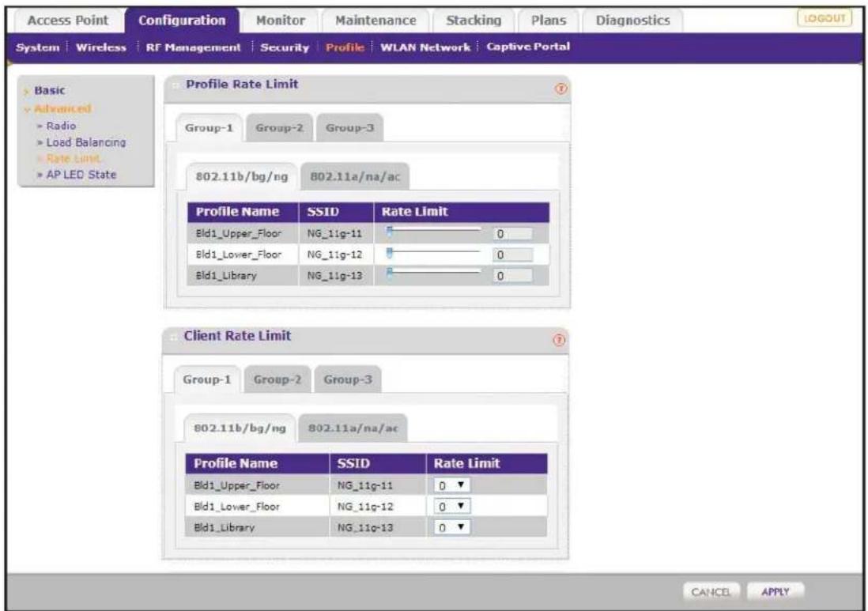
Task: Click the LOGOUT button
Action: click(x=825, y=18)
